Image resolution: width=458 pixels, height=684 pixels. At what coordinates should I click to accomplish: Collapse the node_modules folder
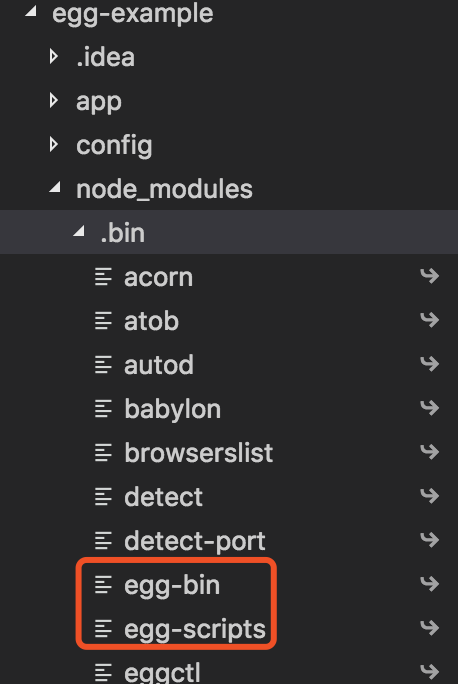[x=55, y=187]
